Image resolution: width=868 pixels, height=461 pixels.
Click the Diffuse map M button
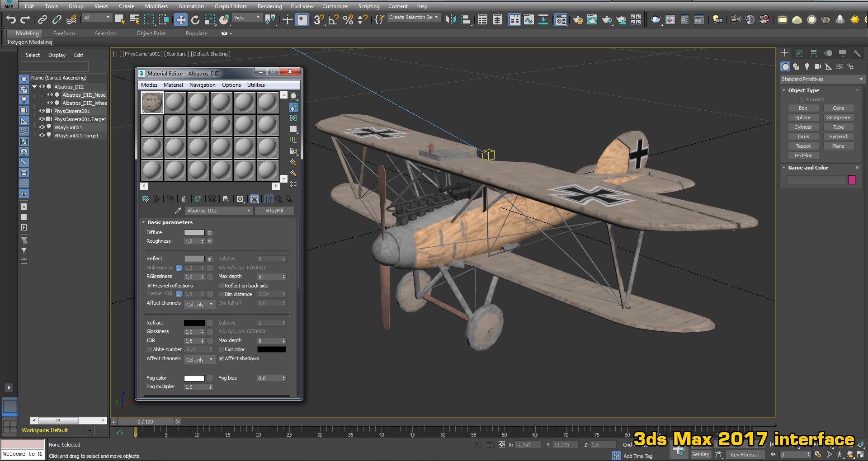(x=209, y=233)
